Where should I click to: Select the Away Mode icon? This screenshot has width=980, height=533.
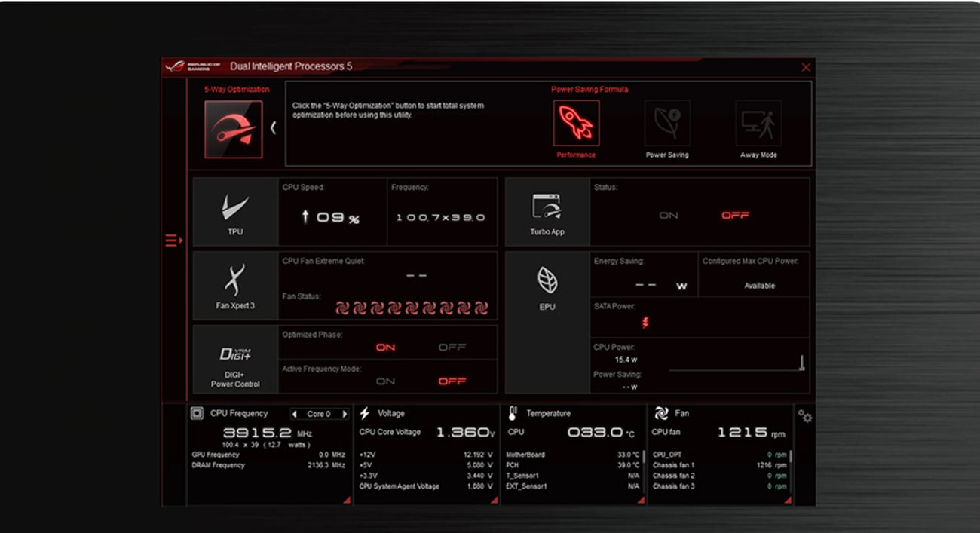(758, 123)
